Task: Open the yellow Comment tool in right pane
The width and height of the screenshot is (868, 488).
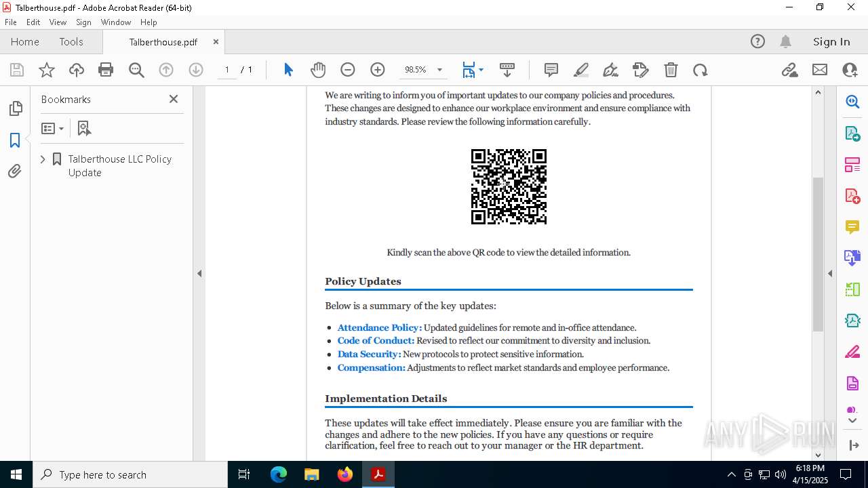Action: click(x=852, y=227)
